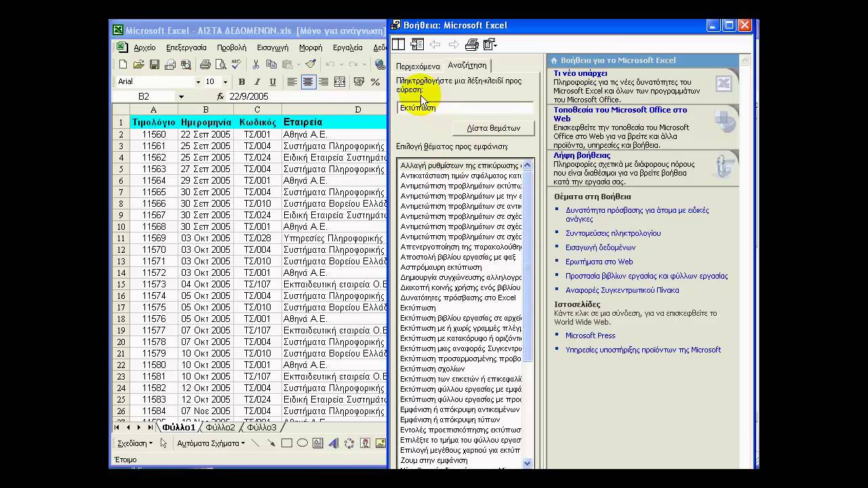The width and height of the screenshot is (868, 488).
Task: Open the Σχεδίαση drawing menu dropdown
Action: [x=135, y=443]
